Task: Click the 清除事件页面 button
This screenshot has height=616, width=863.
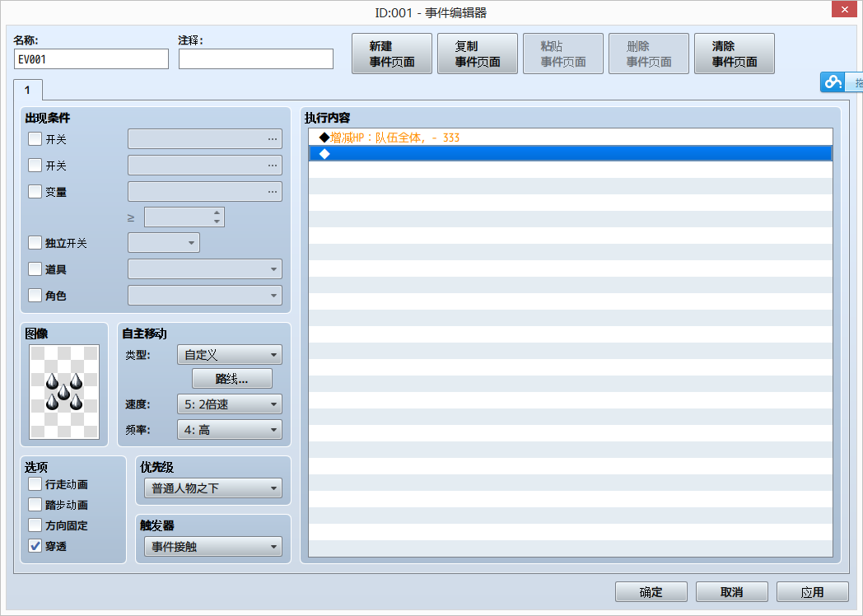Action: coord(735,54)
